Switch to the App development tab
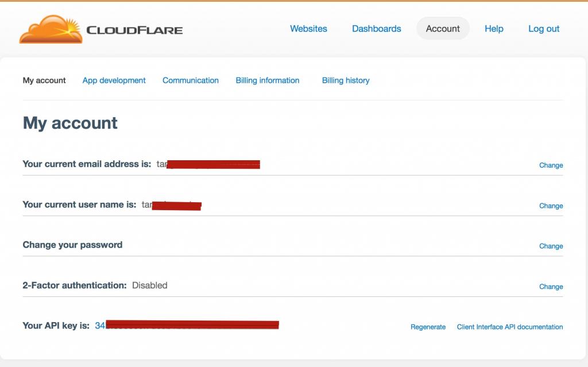The width and height of the screenshot is (588, 367). pos(114,80)
